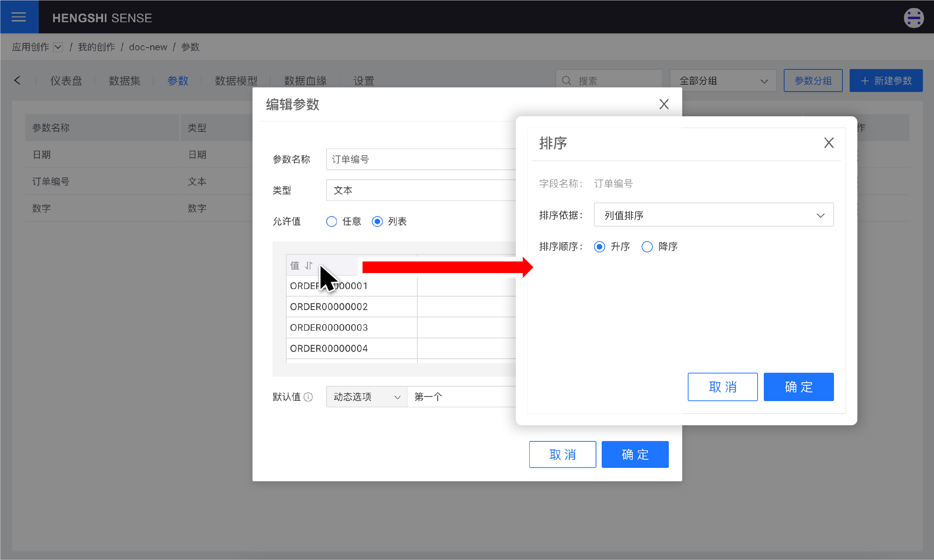
Task: Open the 类型 文本 dropdown
Action: click(421, 190)
